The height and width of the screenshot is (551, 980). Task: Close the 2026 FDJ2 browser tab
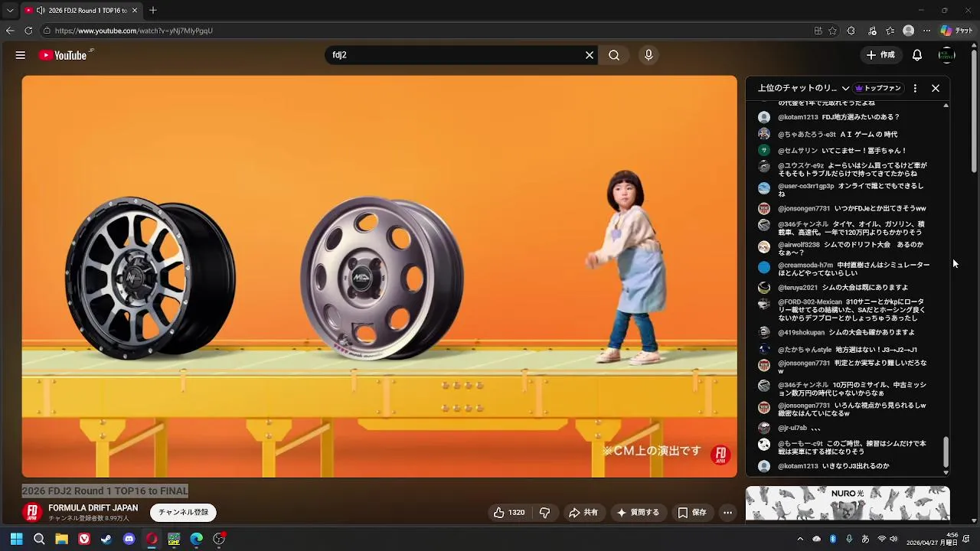point(135,11)
